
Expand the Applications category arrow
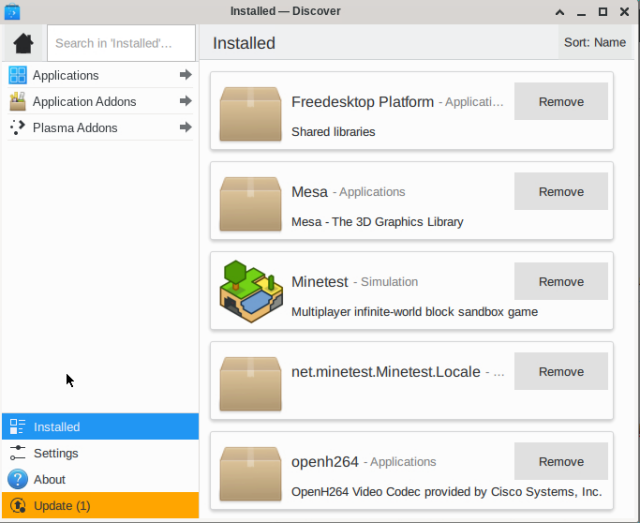(185, 75)
